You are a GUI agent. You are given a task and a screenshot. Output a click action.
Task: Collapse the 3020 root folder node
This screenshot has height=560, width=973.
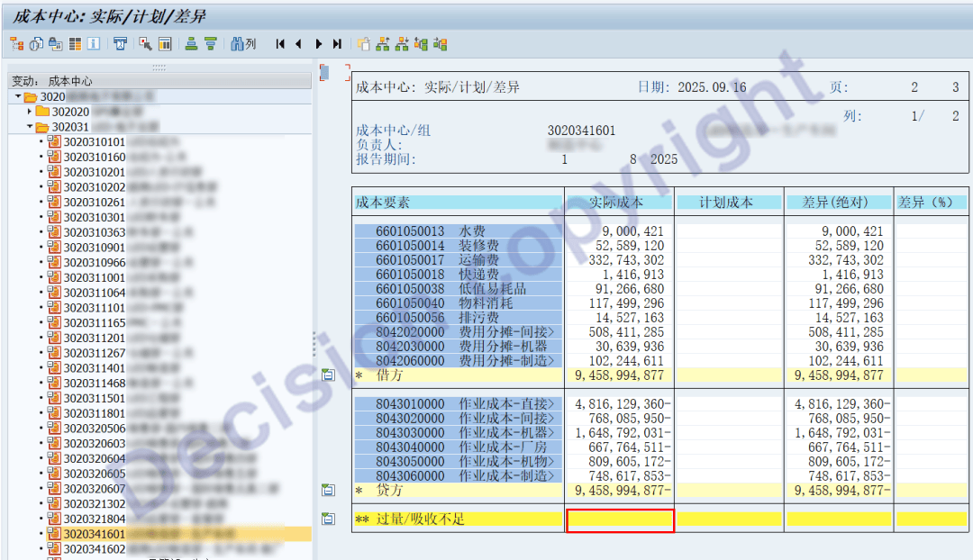pos(18,96)
